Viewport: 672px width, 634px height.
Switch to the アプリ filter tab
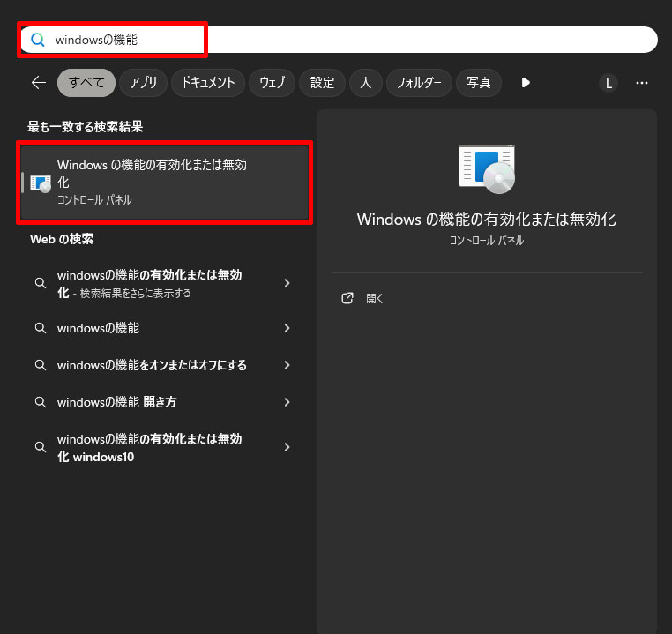tap(143, 83)
